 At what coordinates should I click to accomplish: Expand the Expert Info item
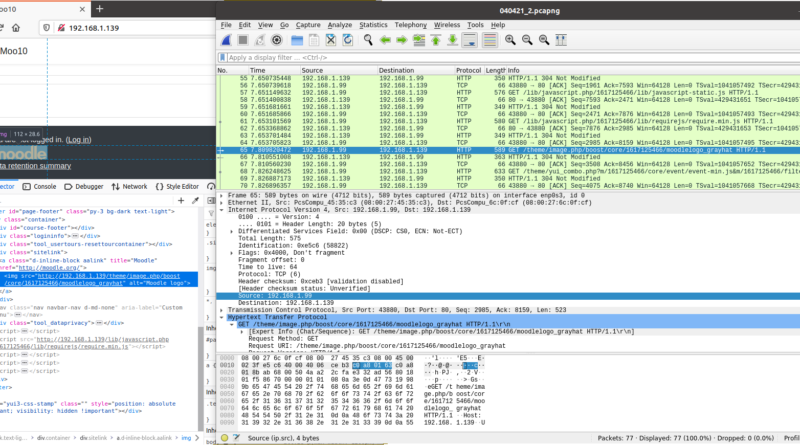(x=242, y=331)
